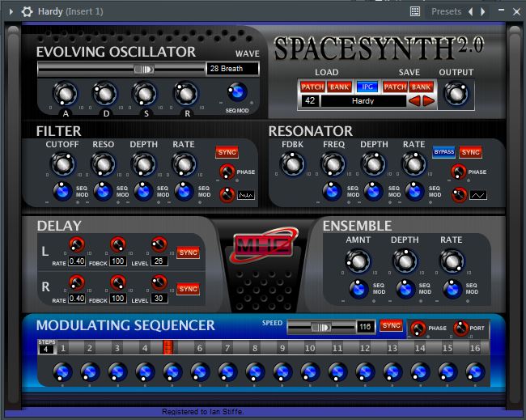The width and height of the screenshot is (526, 420).
Task: Click the resonator LFO waveform display
Action: [478, 195]
